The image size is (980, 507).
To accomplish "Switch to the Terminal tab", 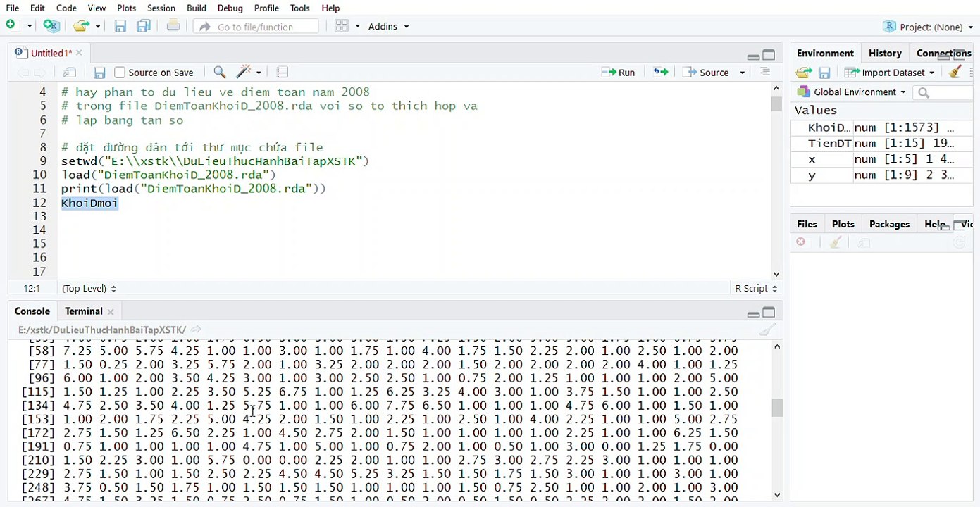I will (84, 311).
